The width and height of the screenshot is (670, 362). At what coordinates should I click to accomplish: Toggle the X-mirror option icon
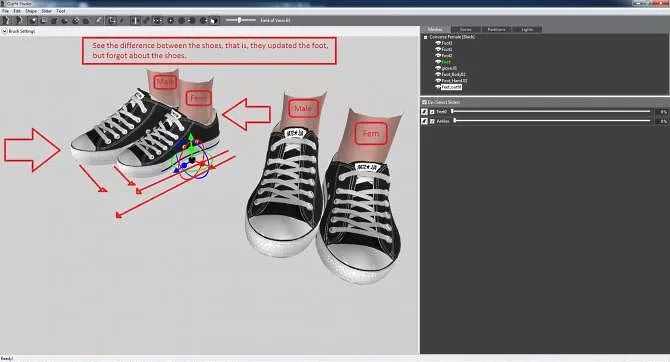tap(135, 20)
